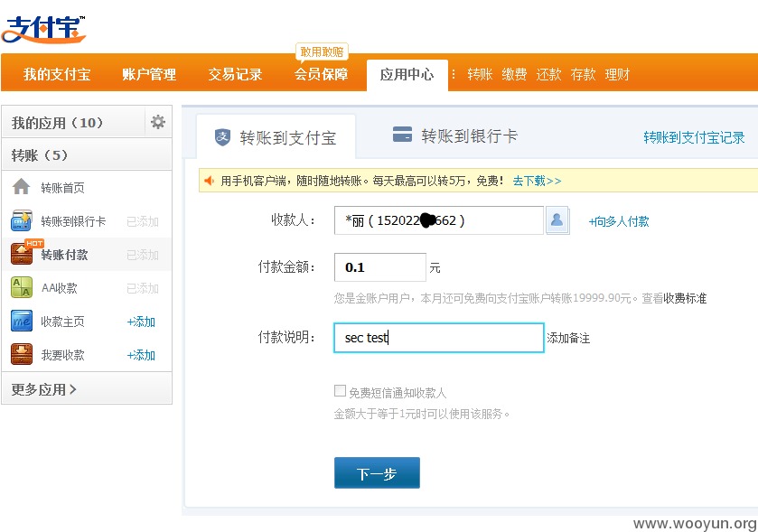
Task: Open the contact picker icon beside payee
Action: click(x=557, y=220)
